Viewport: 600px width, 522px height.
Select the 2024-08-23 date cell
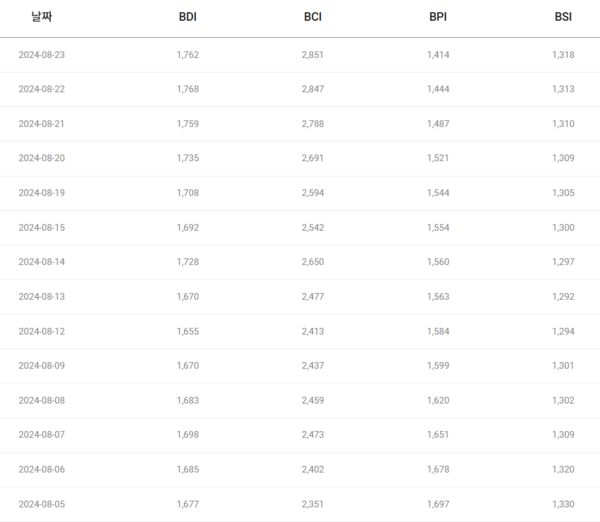tap(41, 55)
